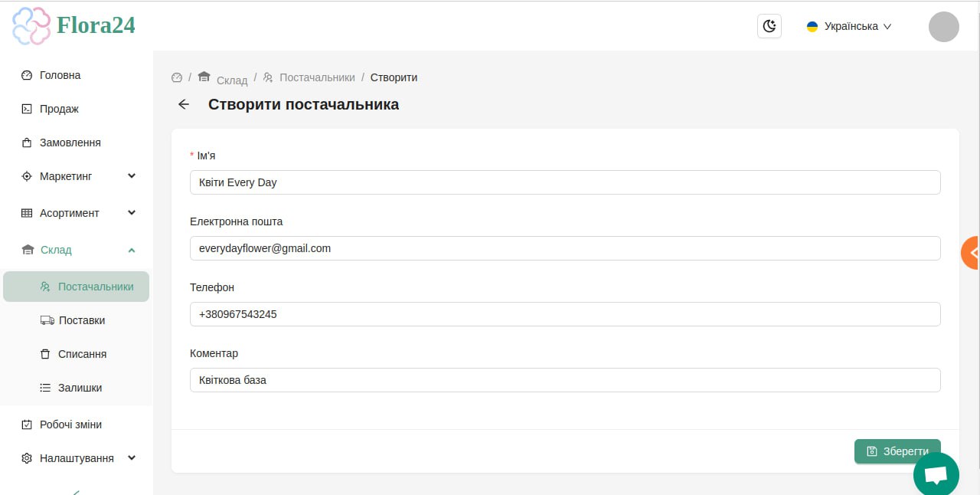
Task: Click the Склад warehouse icon in sidebar
Action: pos(28,250)
